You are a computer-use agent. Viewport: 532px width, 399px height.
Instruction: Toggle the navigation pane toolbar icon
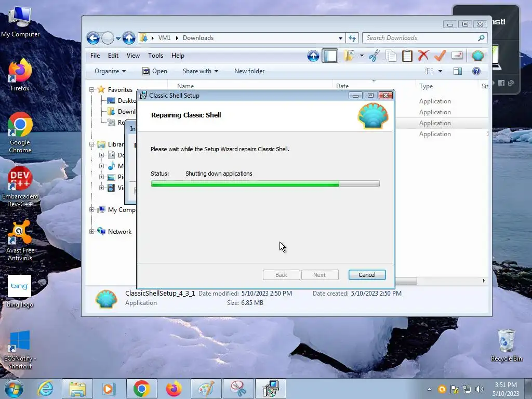[x=330, y=56]
